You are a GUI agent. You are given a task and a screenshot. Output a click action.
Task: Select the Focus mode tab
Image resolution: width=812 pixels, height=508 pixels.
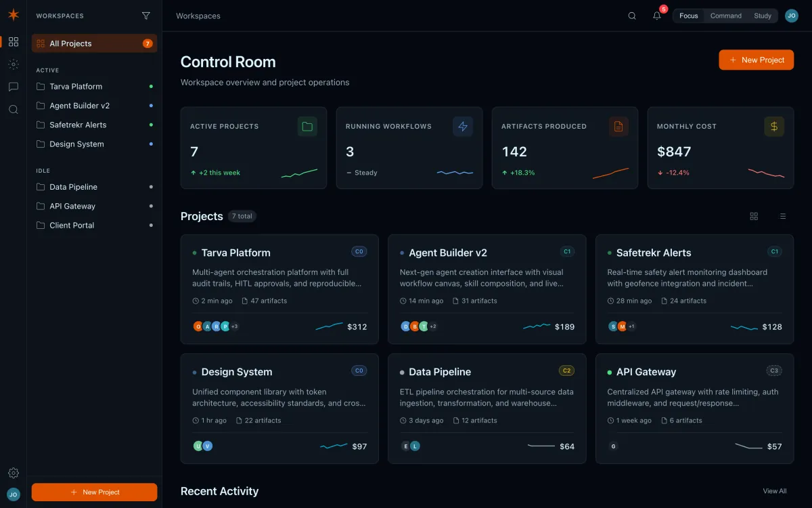688,16
